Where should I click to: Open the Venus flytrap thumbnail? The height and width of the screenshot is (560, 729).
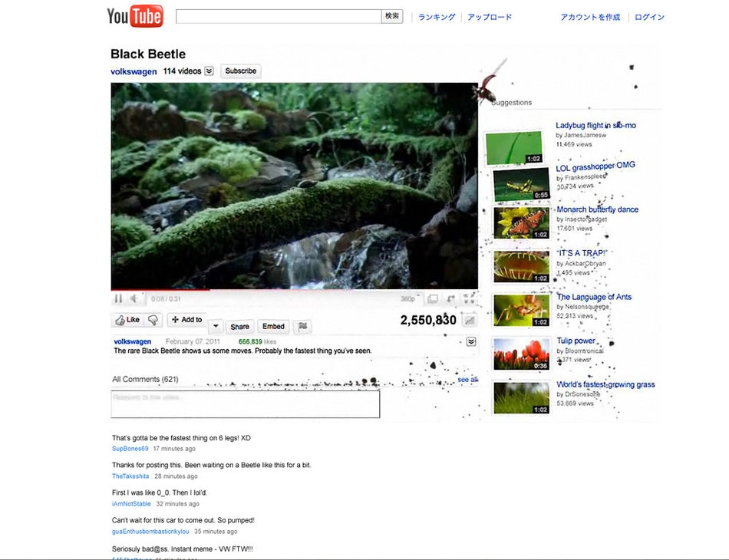[521, 267]
